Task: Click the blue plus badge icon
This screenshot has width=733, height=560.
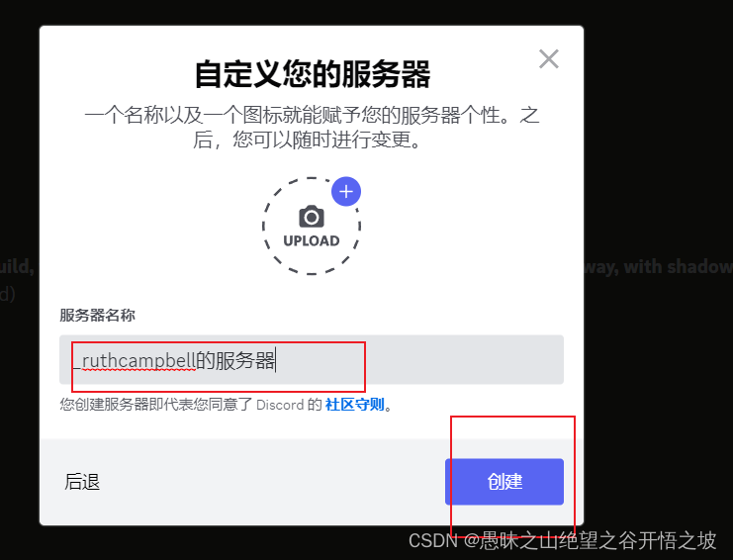Action: 346,191
